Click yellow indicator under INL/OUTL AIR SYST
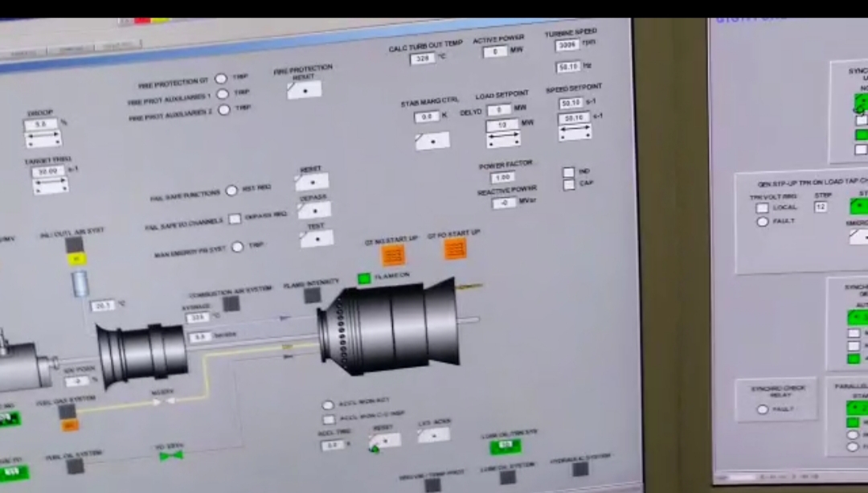Viewport: 868px width, 493px height. (x=77, y=259)
